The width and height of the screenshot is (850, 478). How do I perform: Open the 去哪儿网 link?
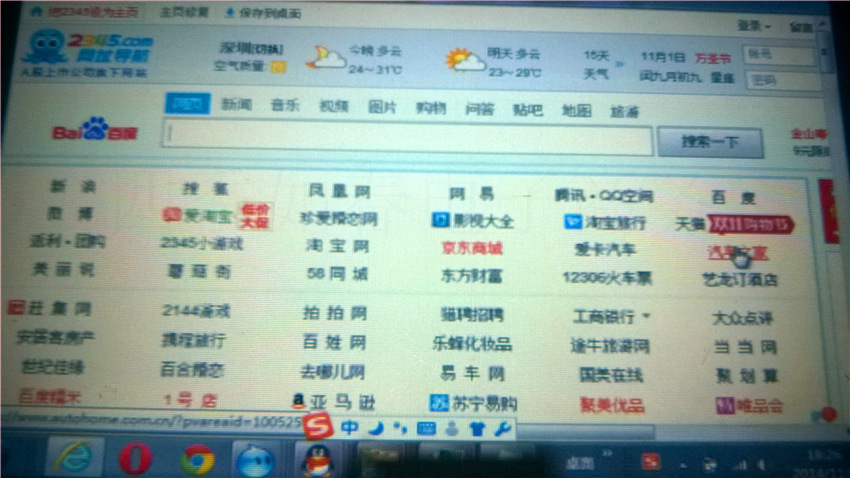pos(333,372)
